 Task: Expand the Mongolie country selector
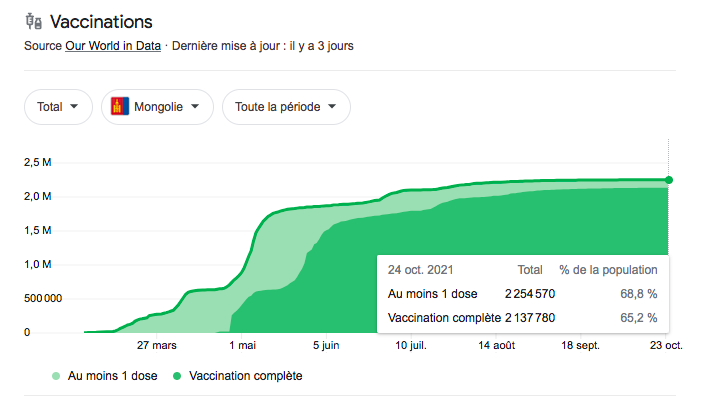(157, 106)
